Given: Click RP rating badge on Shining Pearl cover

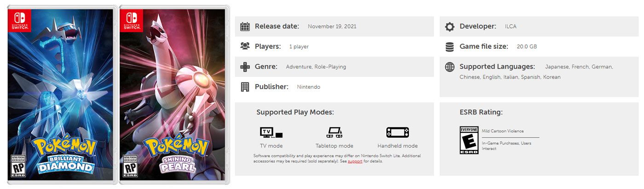Looking at the screenshot, I should coord(129,166).
